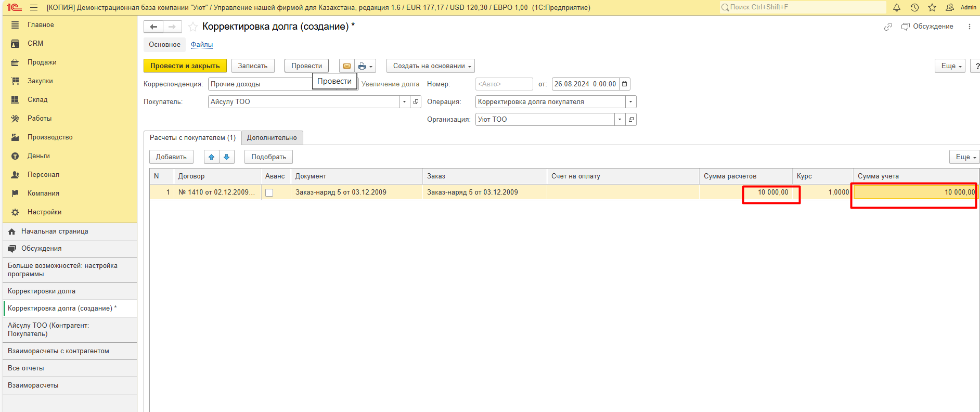
Task: Open the calendar picker for date
Action: point(625,84)
